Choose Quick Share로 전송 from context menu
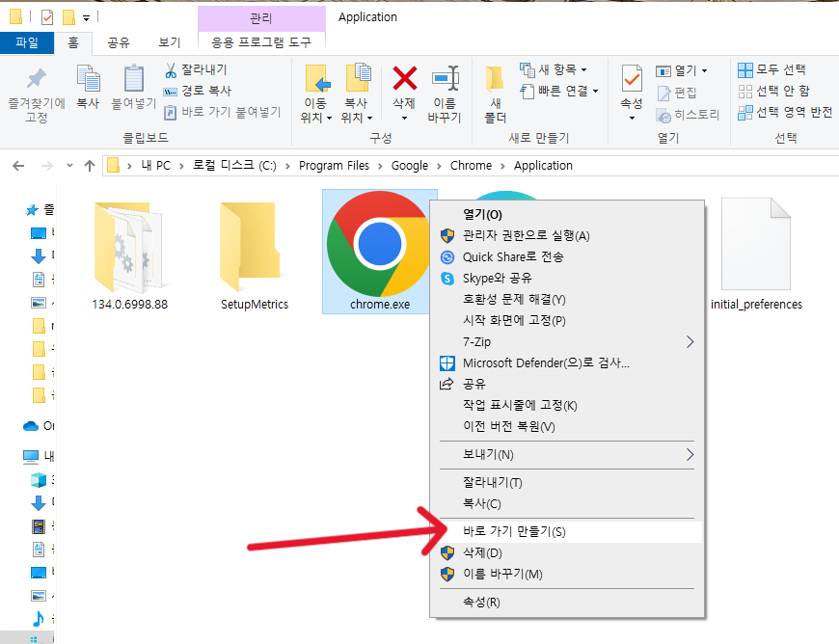The width and height of the screenshot is (839, 644). (x=567, y=257)
